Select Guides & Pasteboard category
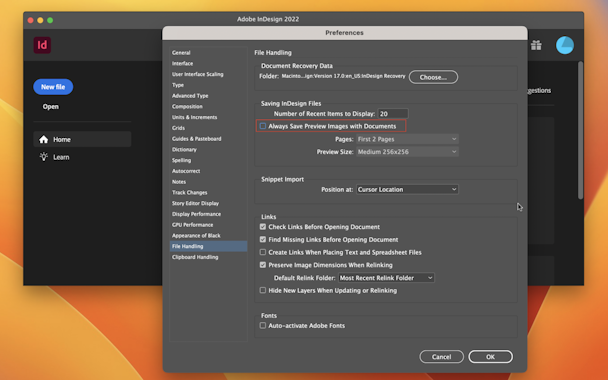This screenshot has width=608, height=380. (197, 138)
